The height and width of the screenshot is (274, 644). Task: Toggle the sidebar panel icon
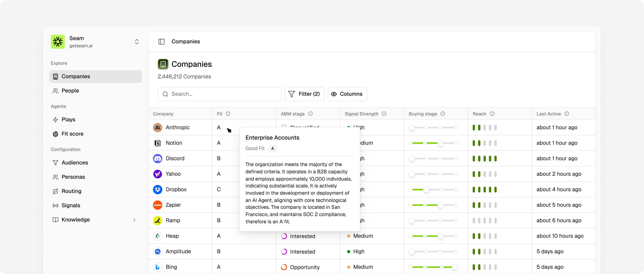point(161,42)
